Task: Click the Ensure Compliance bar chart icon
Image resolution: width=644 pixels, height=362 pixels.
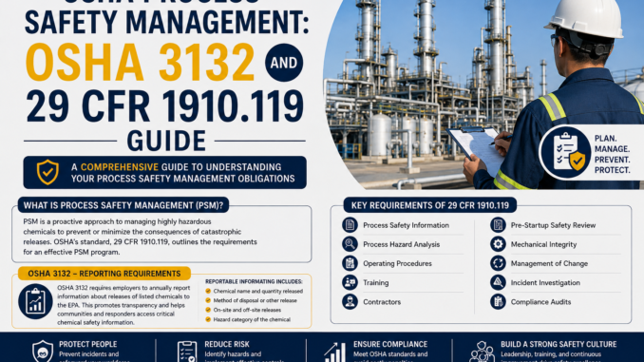Action: (334, 352)
